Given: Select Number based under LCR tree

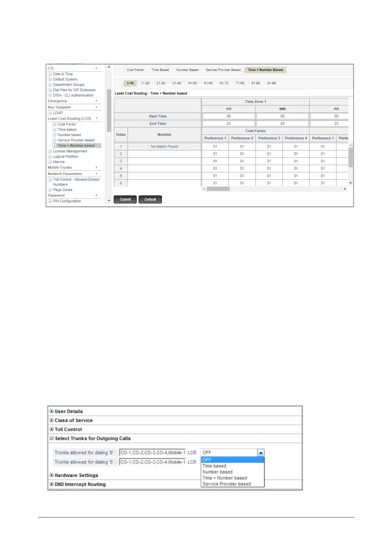Looking at the screenshot, I should tap(69, 135).
